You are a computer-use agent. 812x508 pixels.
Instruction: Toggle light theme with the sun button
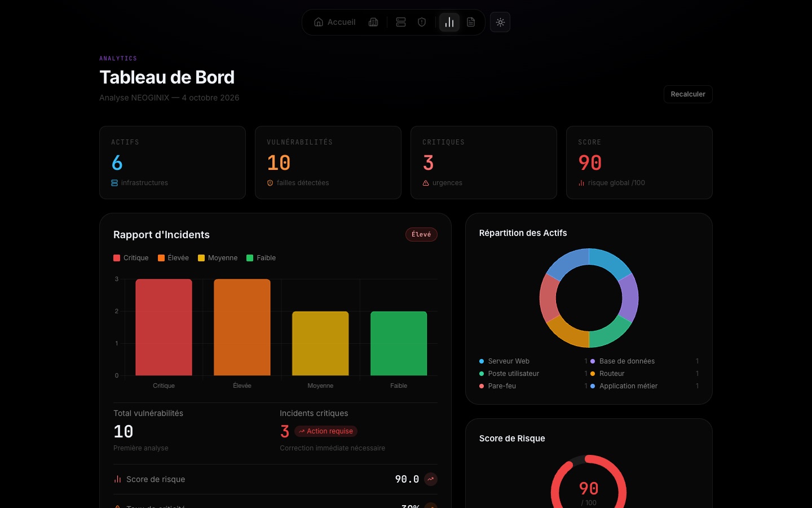click(x=500, y=22)
